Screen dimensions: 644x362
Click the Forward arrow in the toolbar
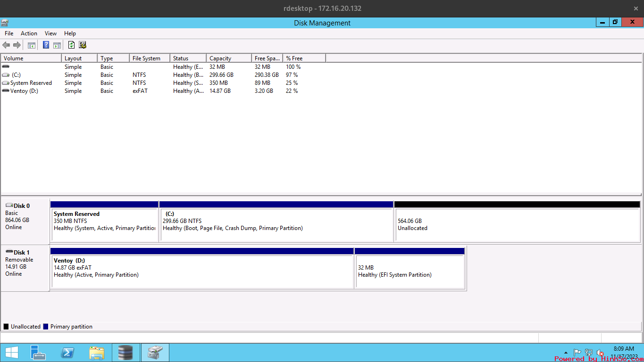17,45
